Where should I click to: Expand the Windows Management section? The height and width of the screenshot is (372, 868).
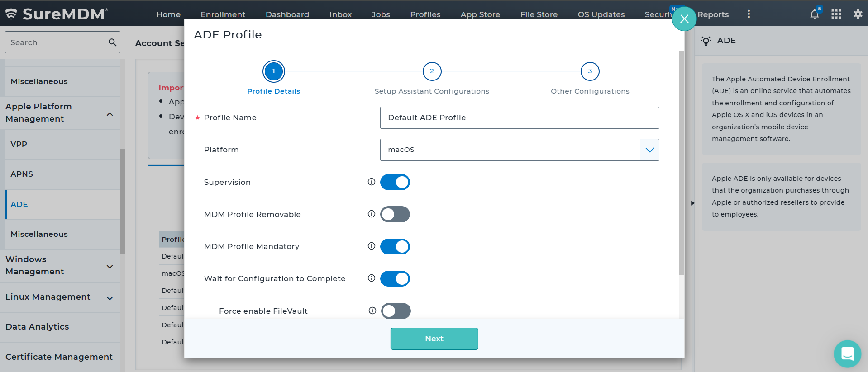click(x=110, y=267)
